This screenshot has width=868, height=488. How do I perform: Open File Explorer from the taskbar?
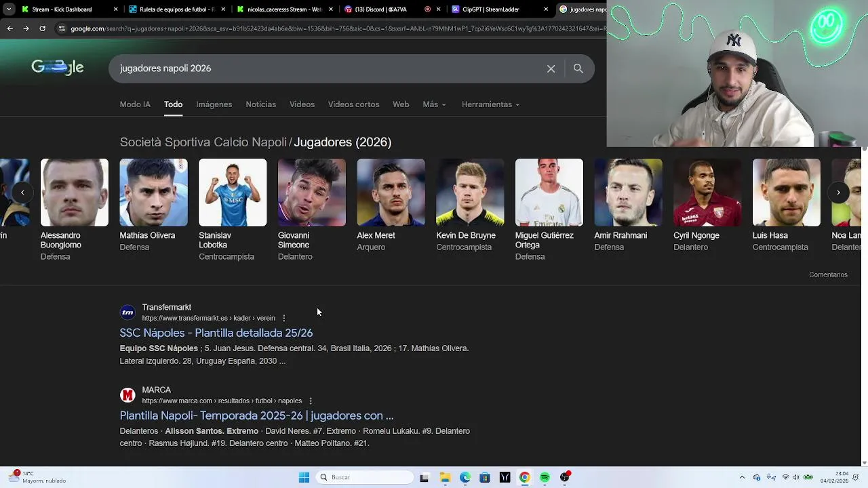coord(445,477)
